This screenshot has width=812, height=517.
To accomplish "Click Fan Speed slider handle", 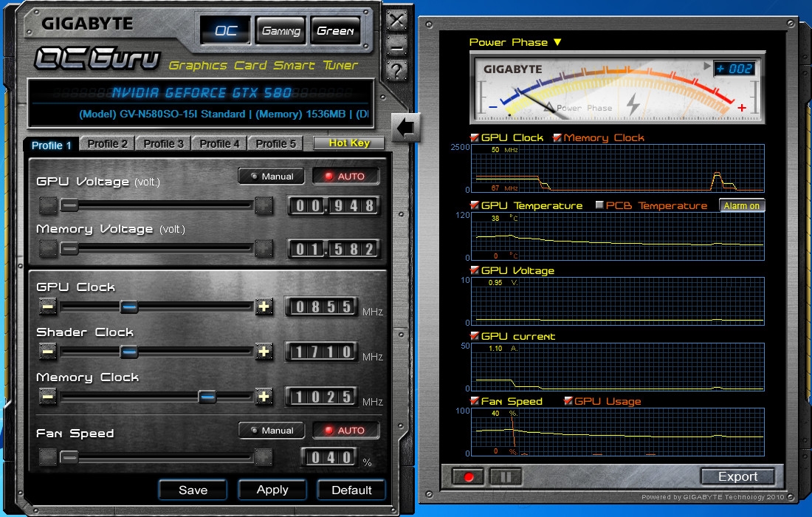I will tap(69, 457).
